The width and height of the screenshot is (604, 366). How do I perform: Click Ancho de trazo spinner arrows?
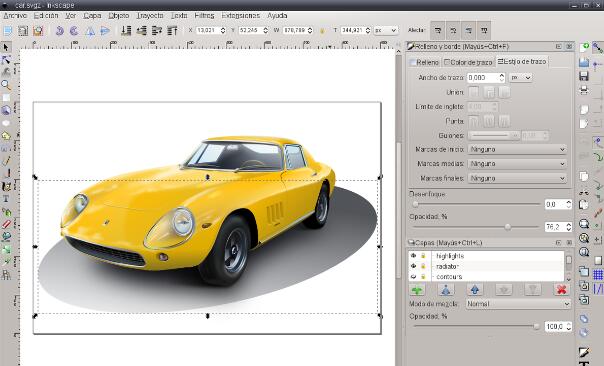pos(502,77)
